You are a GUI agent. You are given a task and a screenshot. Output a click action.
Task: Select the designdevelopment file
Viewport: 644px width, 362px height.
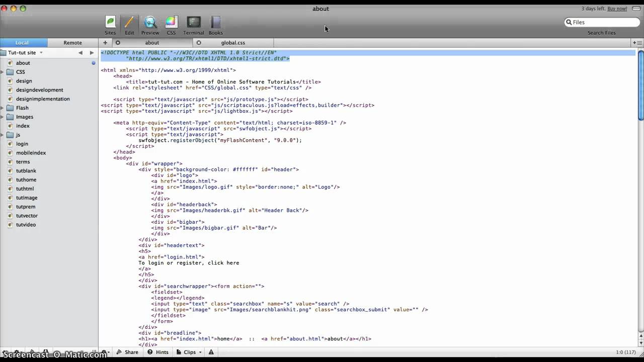[39, 90]
